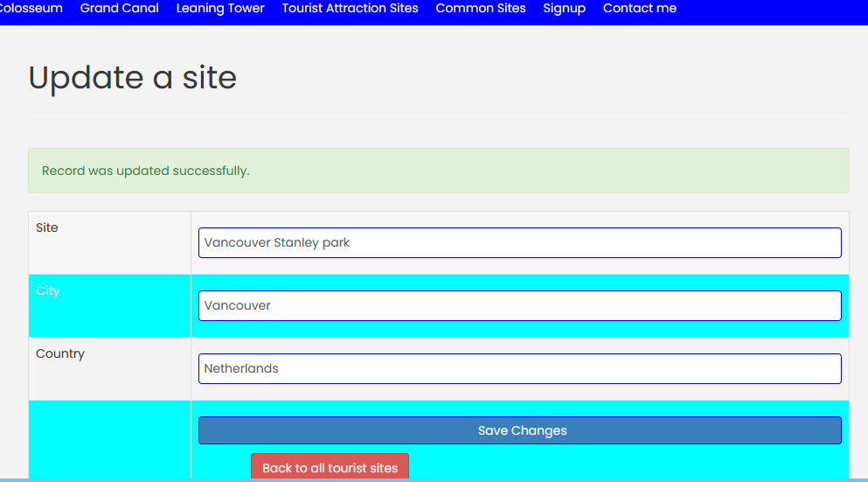Navigate to Tourist Attraction Sites
The height and width of the screenshot is (482, 868).
coord(350,9)
